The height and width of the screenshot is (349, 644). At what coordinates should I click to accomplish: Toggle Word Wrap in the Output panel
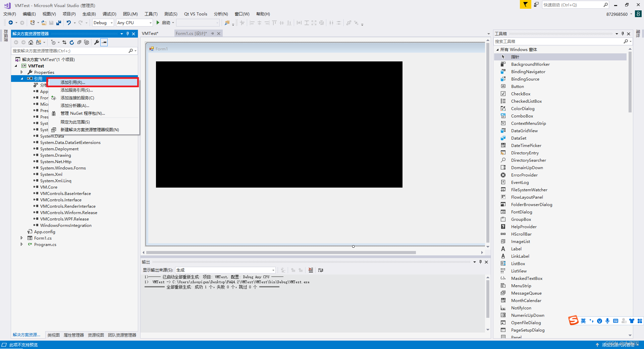321,270
